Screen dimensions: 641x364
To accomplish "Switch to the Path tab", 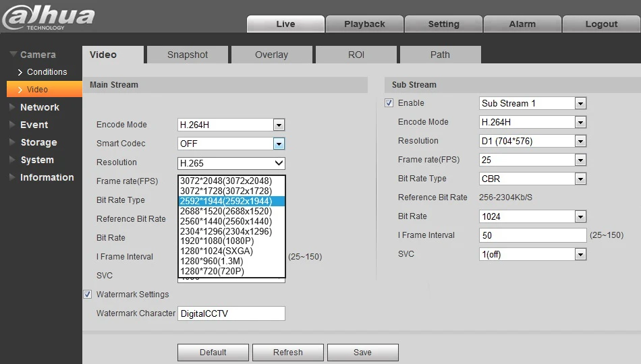I will pos(441,55).
